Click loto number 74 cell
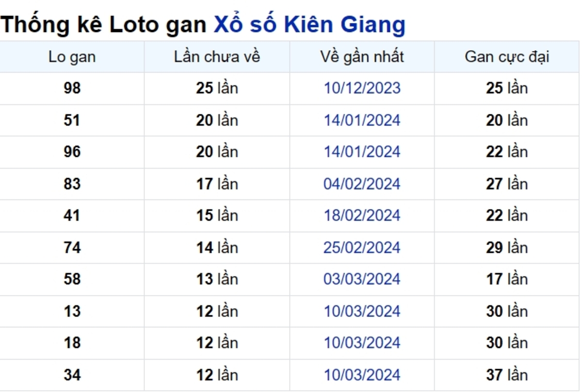 tap(72, 247)
